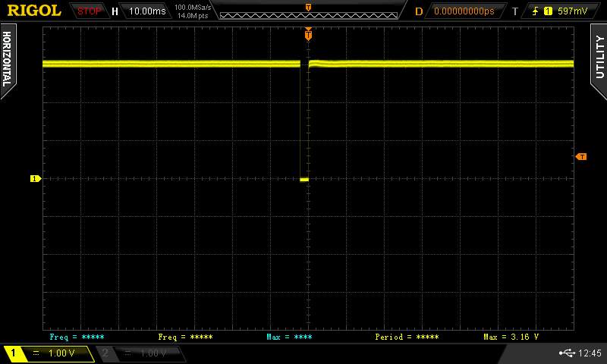This screenshot has width=607, height=364.
Task: Select the Period measurement readout
Action: tap(407, 336)
